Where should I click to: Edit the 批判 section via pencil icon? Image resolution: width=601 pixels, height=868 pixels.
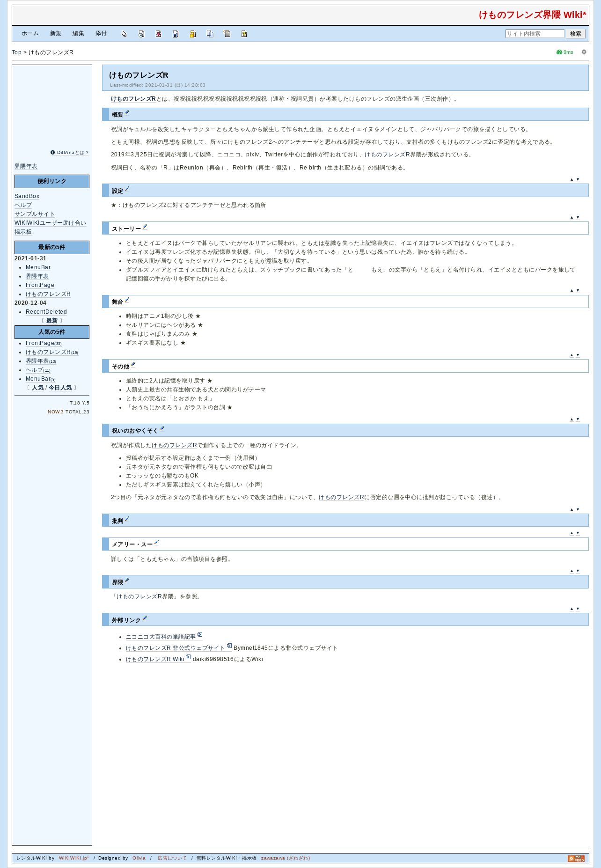127,519
